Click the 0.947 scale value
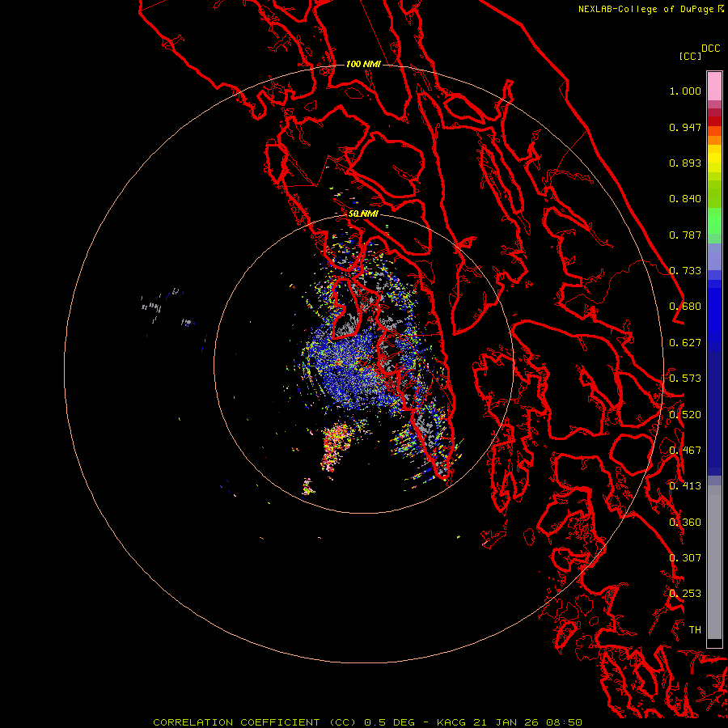The width and height of the screenshot is (728, 728). point(685,127)
